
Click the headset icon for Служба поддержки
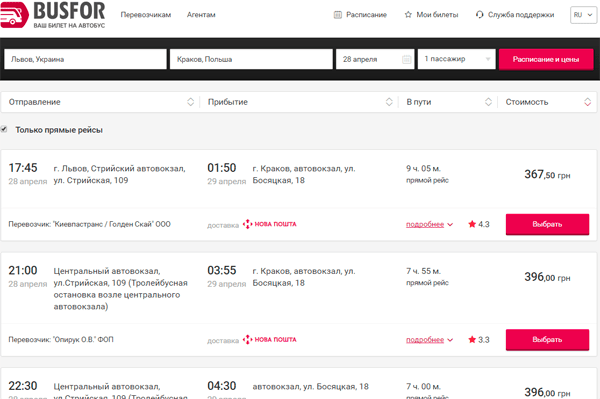(x=479, y=15)
